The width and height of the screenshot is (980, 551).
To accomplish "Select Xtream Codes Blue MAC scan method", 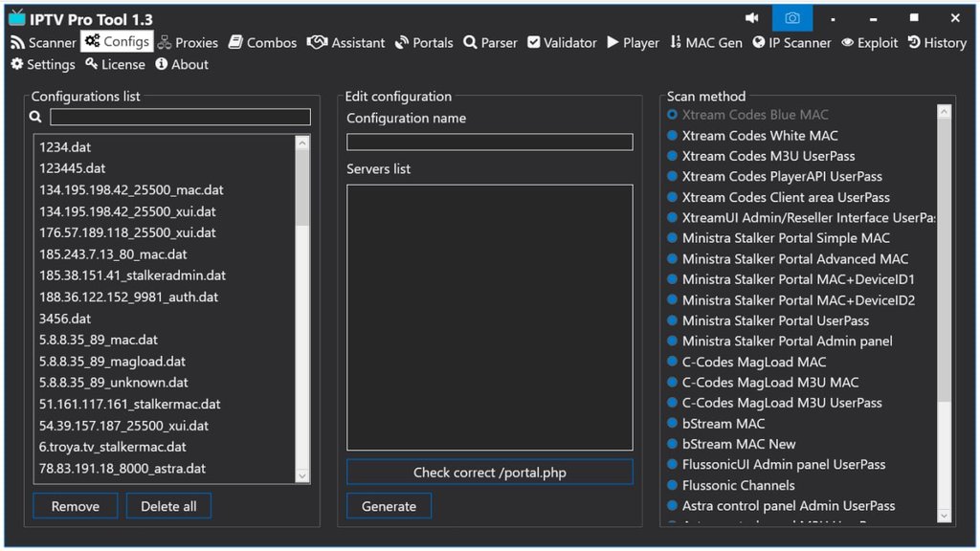I will pos(747,115).
